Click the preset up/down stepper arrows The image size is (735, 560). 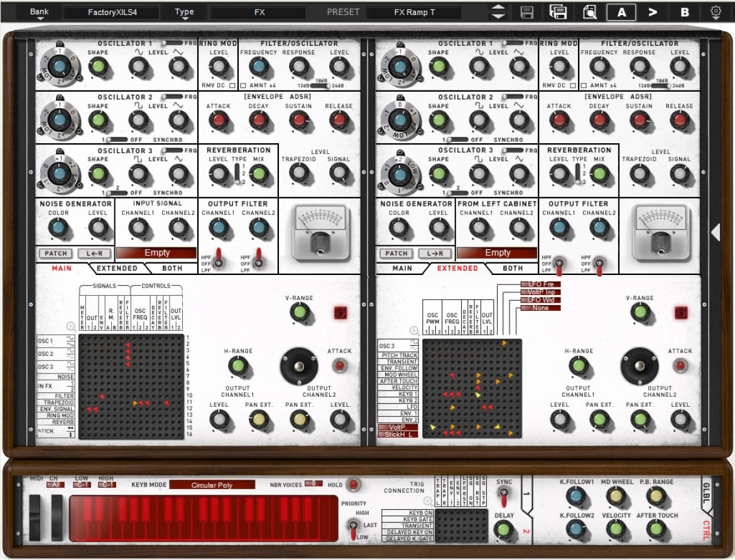498,12
